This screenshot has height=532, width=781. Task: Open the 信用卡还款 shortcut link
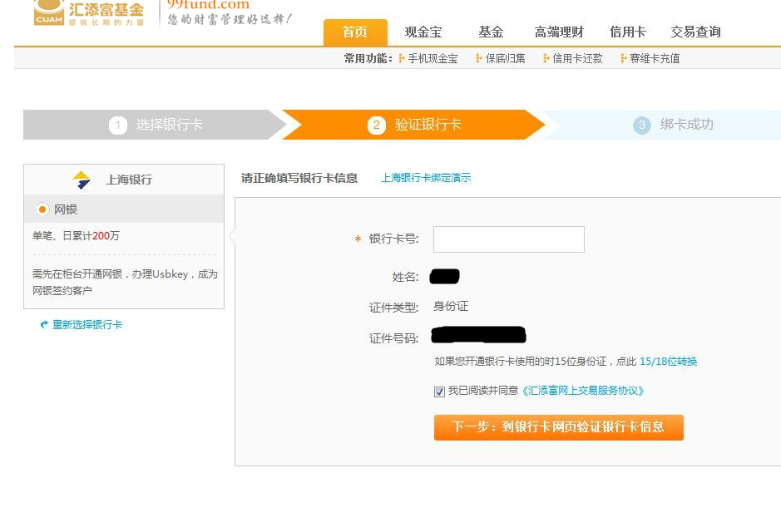[x=577, y=59]
